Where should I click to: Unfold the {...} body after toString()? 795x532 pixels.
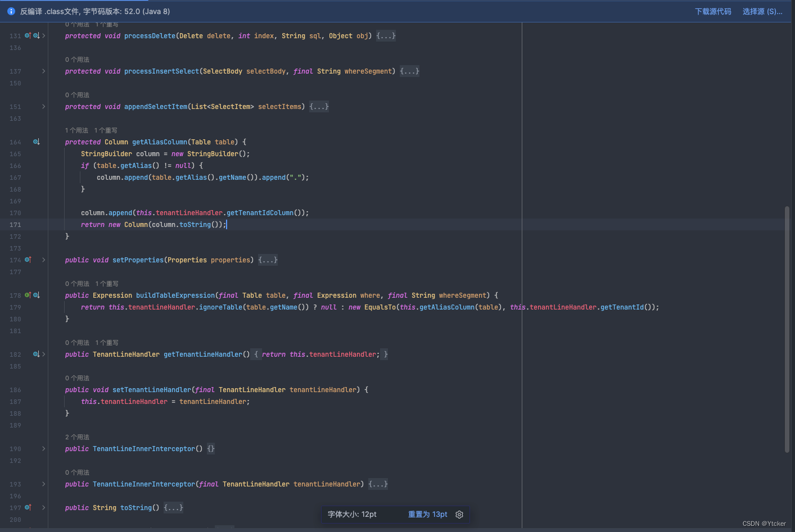[x=173, y=507]
